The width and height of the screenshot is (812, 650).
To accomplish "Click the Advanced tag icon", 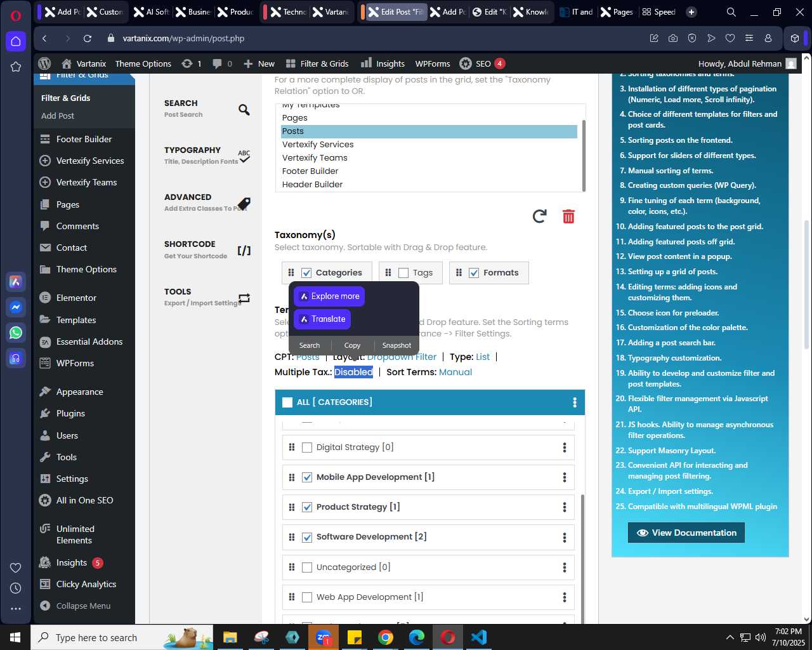I will point(244,204).
